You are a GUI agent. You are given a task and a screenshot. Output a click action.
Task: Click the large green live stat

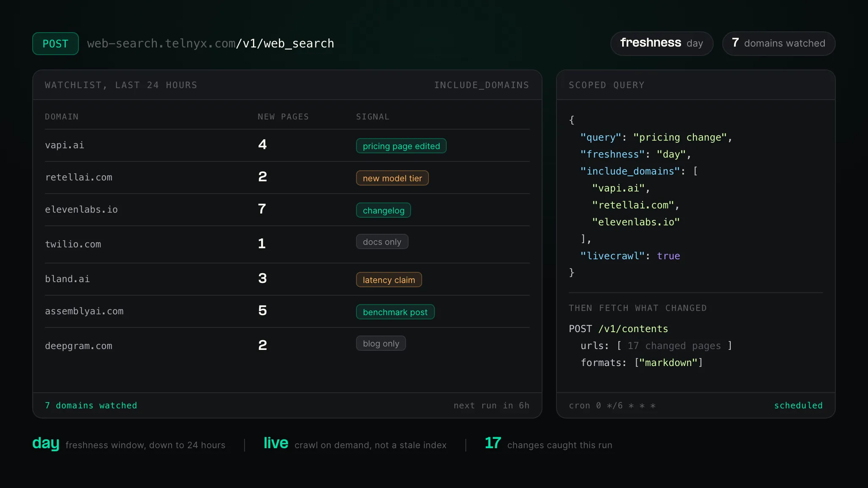click(276, 443)
